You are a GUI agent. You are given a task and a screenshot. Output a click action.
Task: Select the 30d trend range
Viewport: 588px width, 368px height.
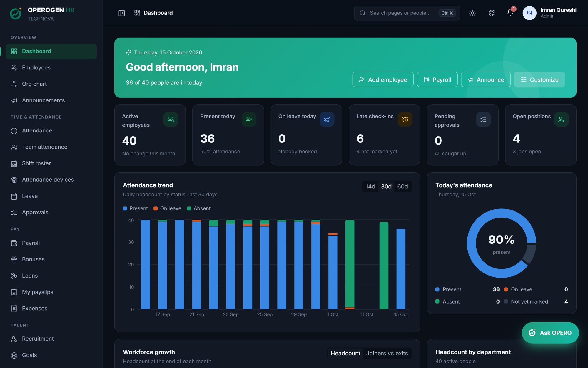pos(386,186)
